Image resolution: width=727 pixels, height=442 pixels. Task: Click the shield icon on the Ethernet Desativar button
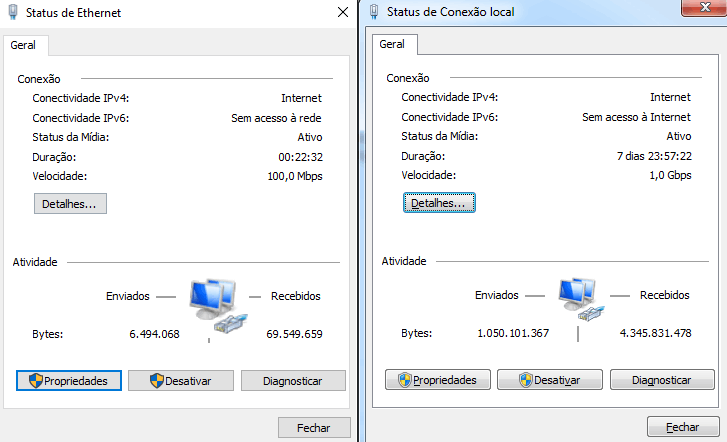point(157,381)
